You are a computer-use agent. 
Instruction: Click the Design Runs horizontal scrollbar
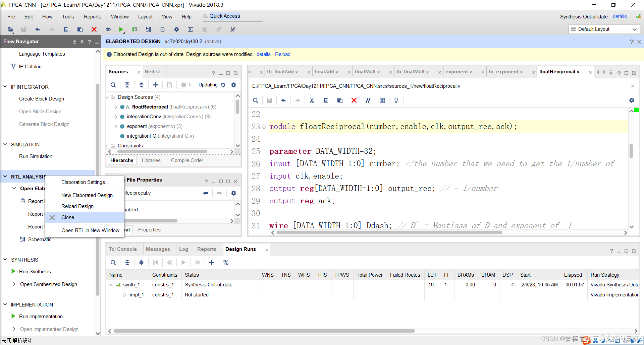[x=264, y=331]
